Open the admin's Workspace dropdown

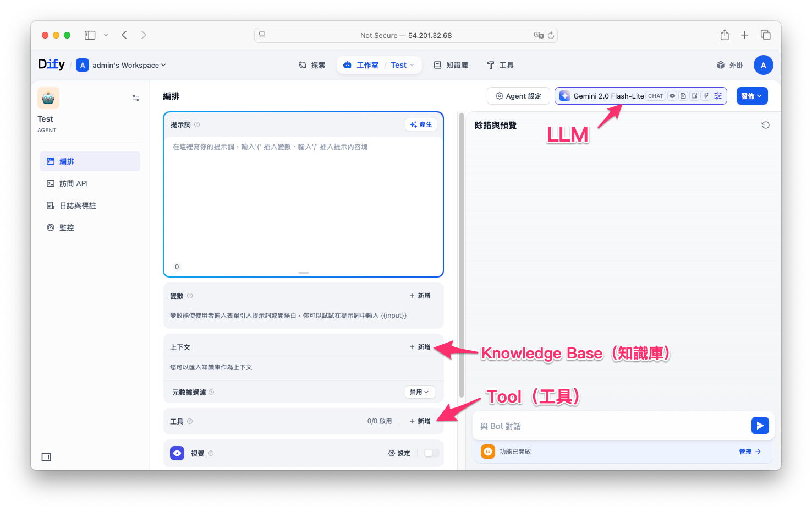[124, 65]
